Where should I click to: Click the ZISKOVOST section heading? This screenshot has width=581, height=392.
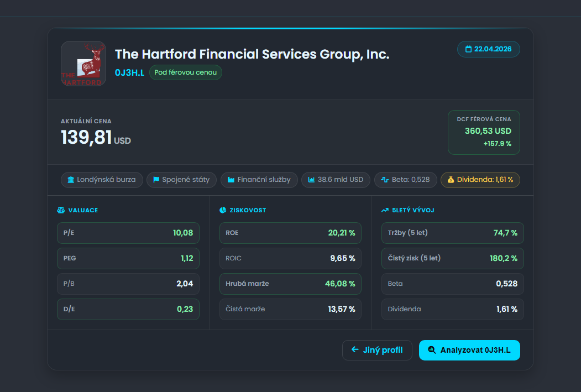click(x=248, y=210)
